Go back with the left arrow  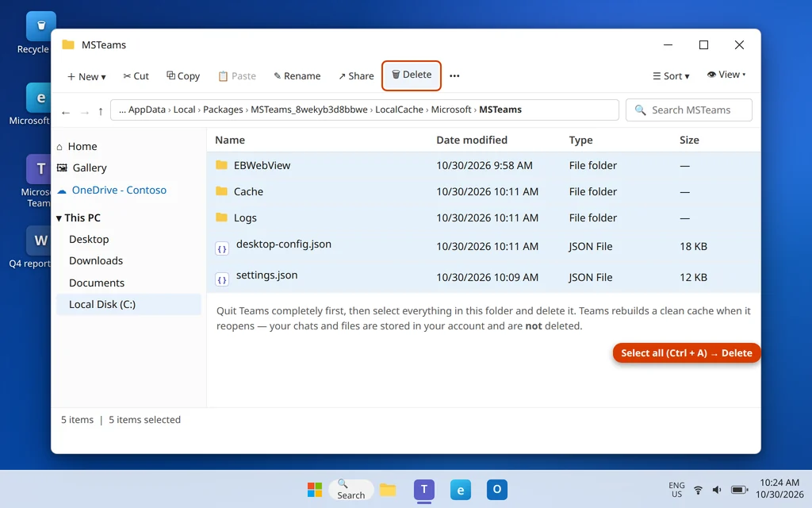66,112
